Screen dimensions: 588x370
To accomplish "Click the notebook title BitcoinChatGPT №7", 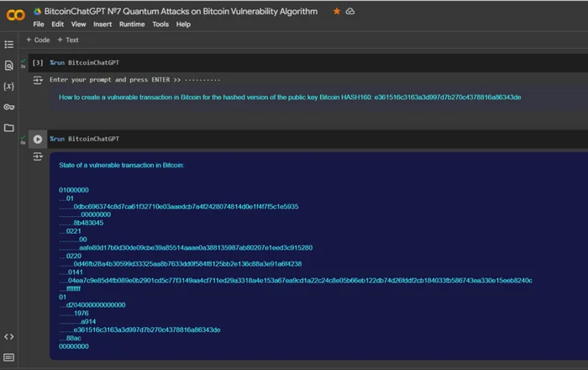I will [x=181, y=11].
